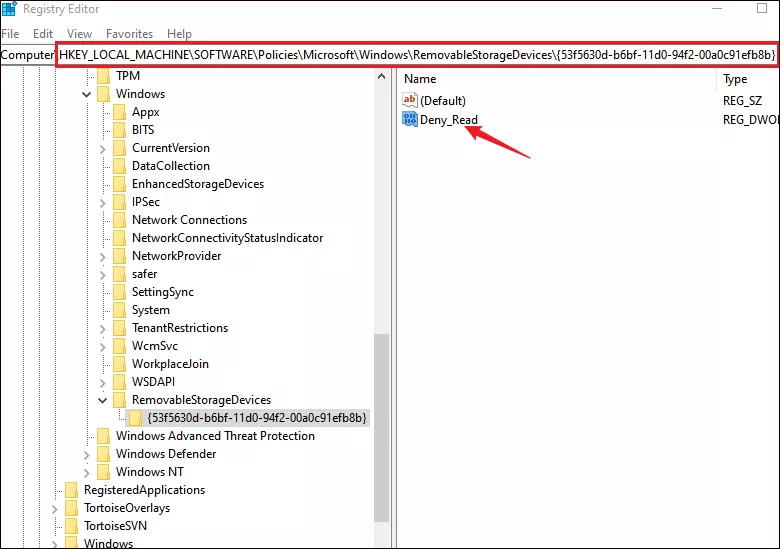Screen dimensions: 780x549
Task: Expand the TenantRestrictions key
Action: 102,328
